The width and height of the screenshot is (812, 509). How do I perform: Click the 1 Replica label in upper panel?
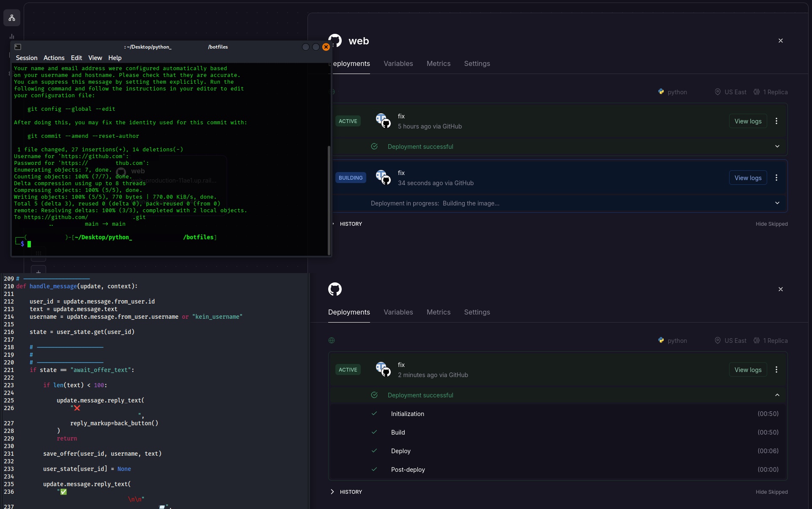[776, 92]
